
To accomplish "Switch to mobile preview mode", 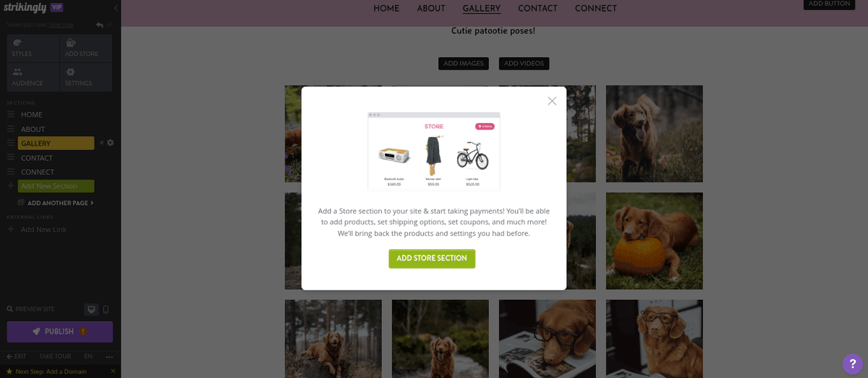I will (106, 309).
